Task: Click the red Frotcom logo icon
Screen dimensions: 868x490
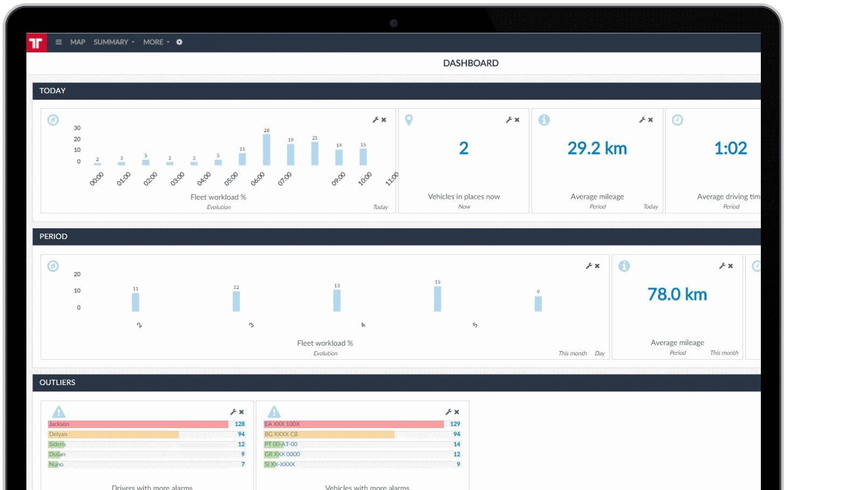Action: [x=37, y=43]
